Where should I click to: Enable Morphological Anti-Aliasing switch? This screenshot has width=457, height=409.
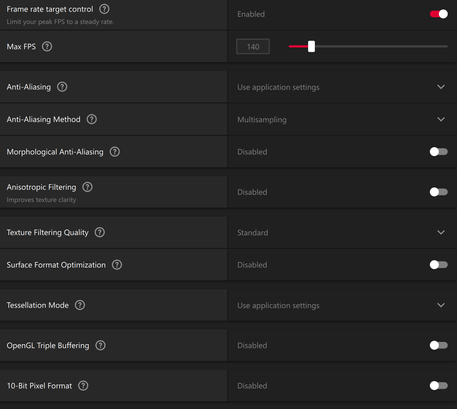coord(439,152)
